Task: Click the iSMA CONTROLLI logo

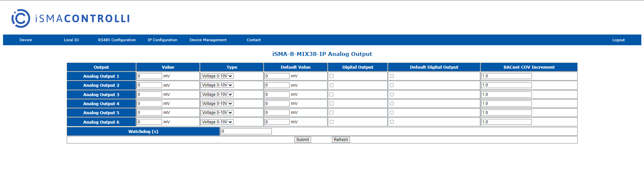Action: [x=70, y=18]
